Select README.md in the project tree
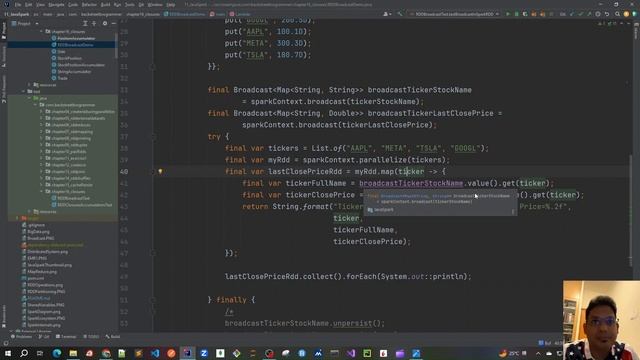 [x=38, y=298]
